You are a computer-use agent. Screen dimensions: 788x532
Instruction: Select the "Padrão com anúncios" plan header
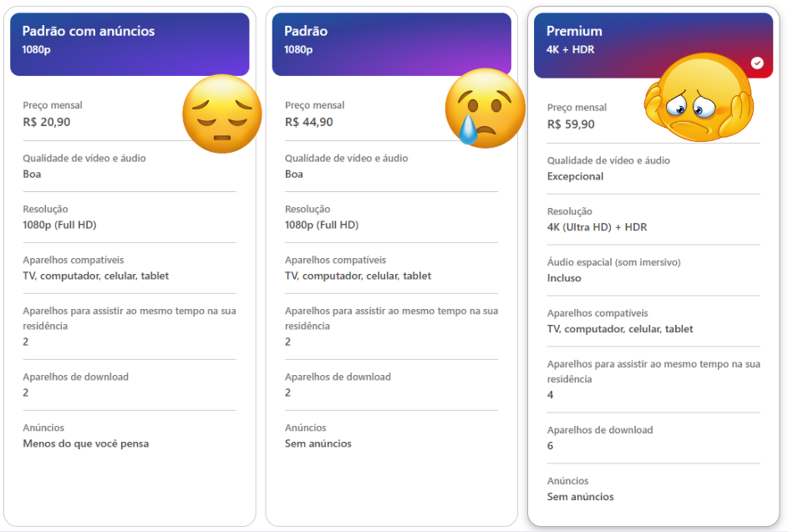(x=130, y=43)
